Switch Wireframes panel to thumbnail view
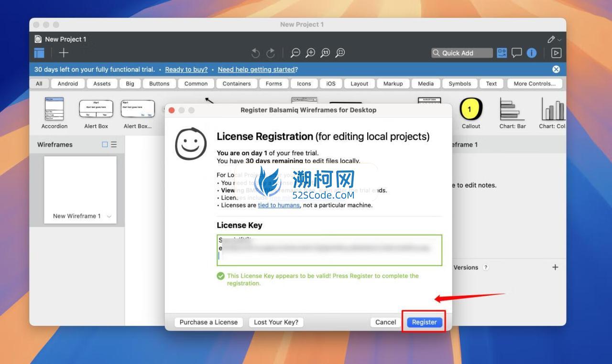 click(105, 144)
